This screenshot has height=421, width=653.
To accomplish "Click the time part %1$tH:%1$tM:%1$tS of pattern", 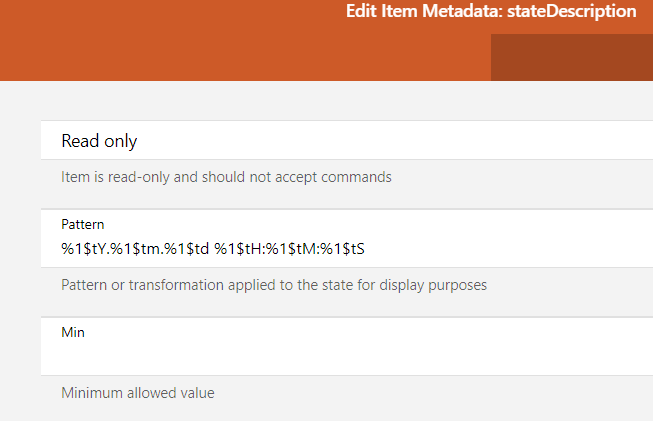I will pyautogui.click(x=296, y=248).
